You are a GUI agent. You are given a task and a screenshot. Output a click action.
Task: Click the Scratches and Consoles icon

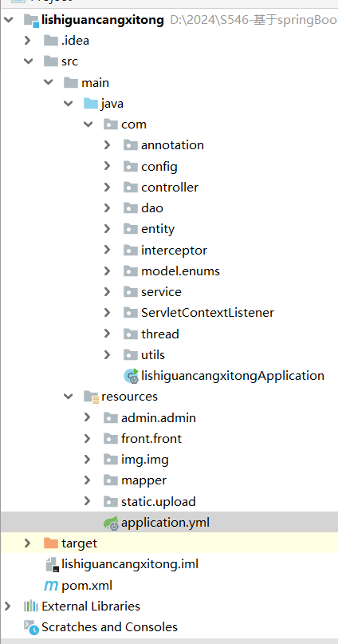(x=31, y=627)
